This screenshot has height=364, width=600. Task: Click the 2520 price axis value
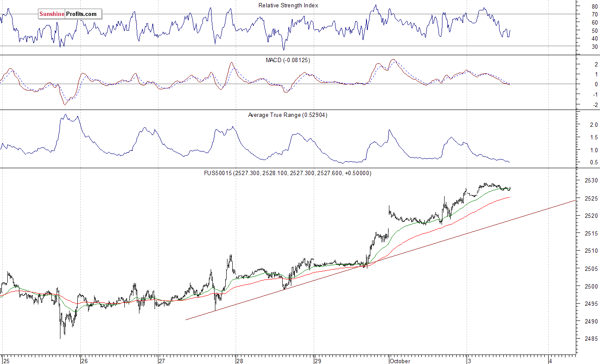click(591, 216)
